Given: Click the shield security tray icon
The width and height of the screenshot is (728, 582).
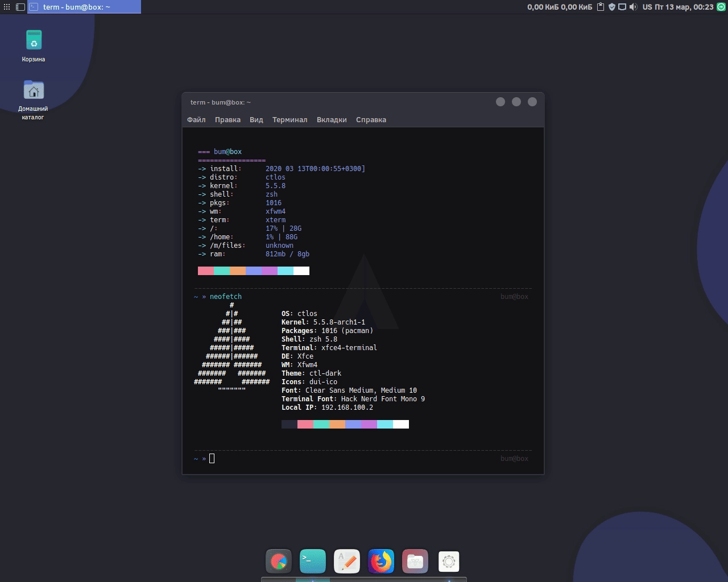Looking at the screenshot, I should 612,7.
